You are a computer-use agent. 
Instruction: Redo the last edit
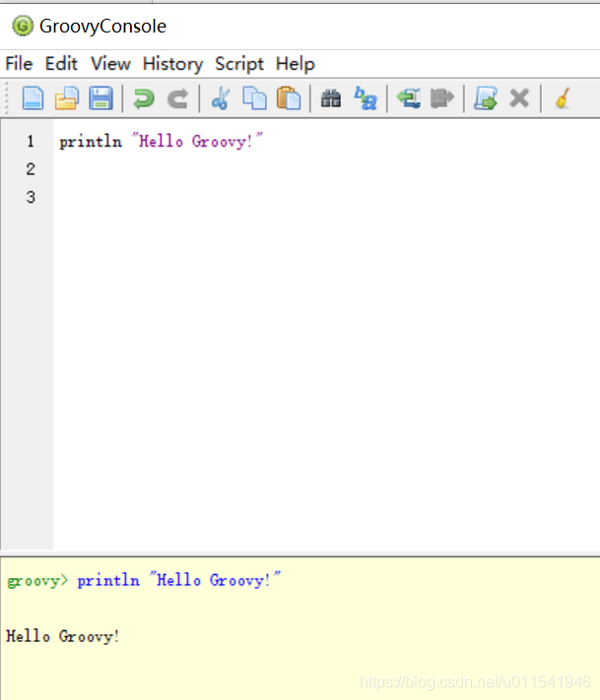177,98
